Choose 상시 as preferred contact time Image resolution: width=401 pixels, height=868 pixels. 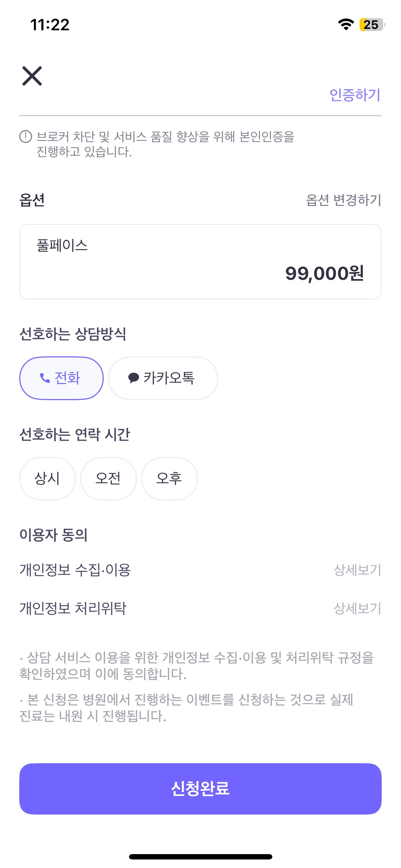47,479
